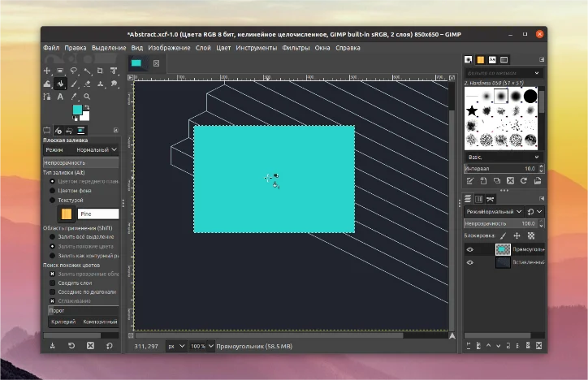Click the Непрозрачность slider in layers panel

coord(499,222)
